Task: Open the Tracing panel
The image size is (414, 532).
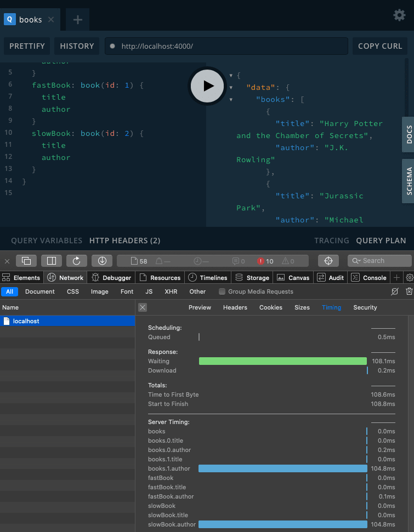Action: click(x=331, y=241)
